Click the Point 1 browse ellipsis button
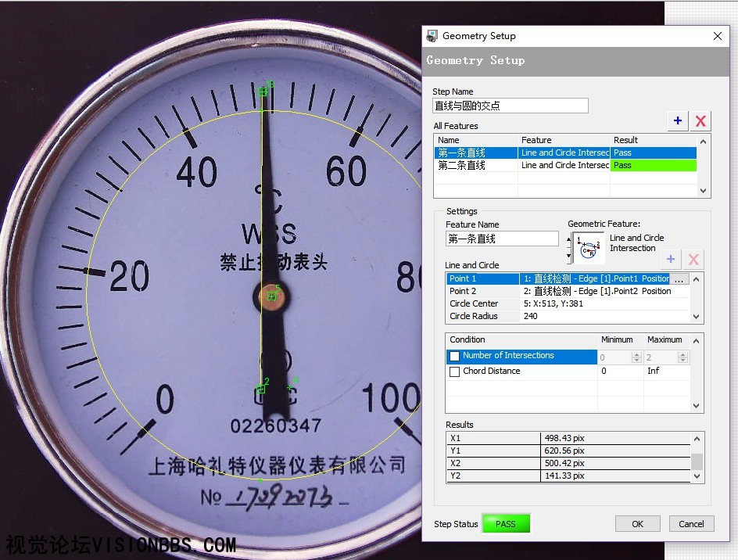Screen dimensions: 738x560 pos(679,279)
